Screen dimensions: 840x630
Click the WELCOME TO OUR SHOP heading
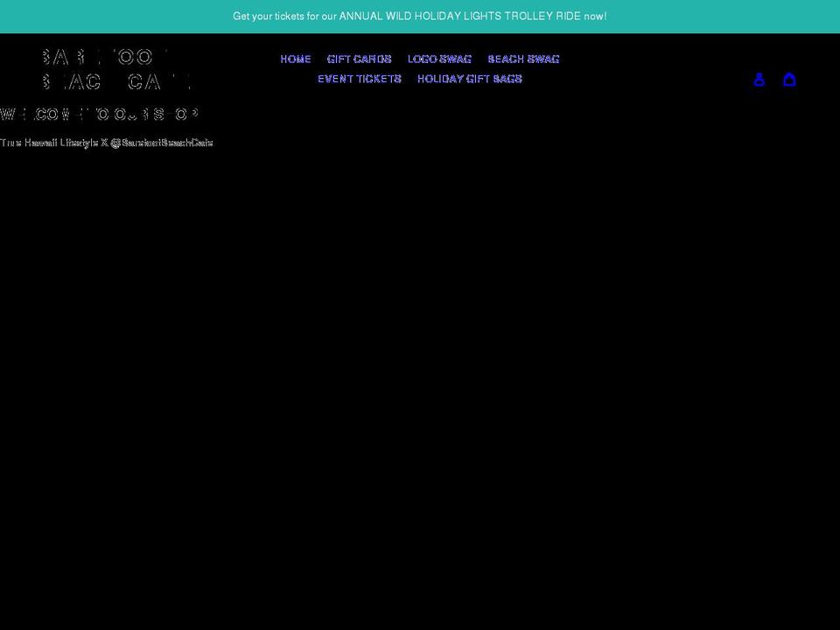click(99, 114)
